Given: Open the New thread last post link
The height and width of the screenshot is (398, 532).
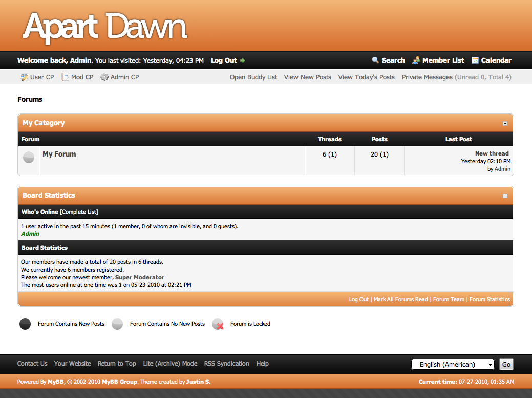Looking at the screenshot, I should (x=492, y=153).
